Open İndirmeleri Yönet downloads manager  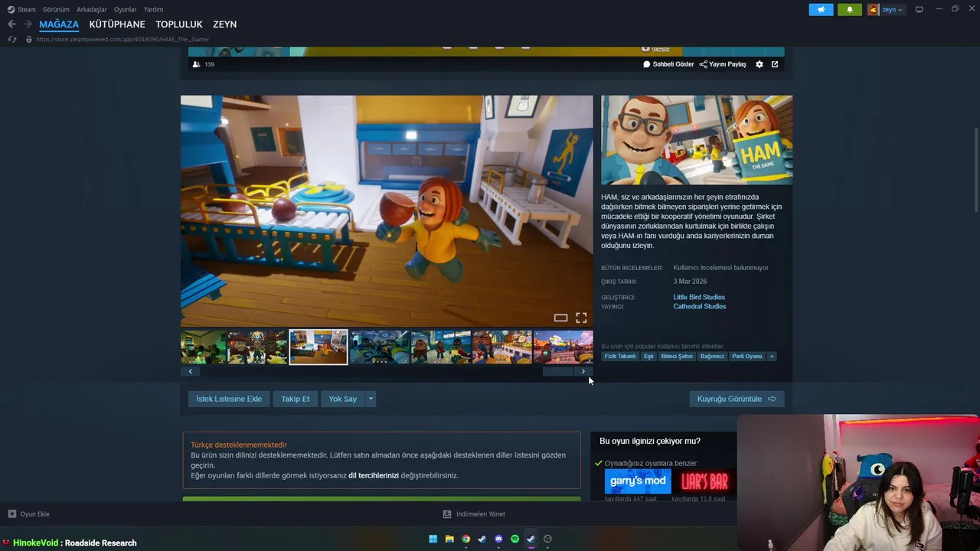(474, 514)
